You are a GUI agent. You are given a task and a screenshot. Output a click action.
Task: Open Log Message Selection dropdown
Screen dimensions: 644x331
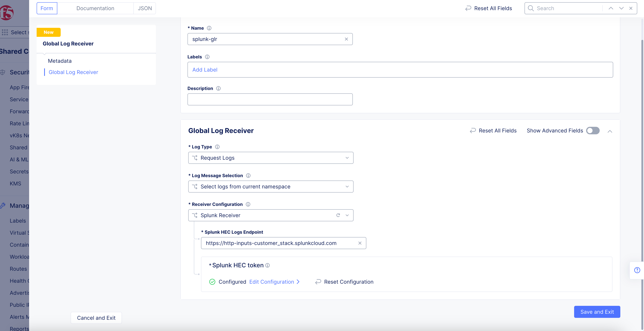(271, 187)
